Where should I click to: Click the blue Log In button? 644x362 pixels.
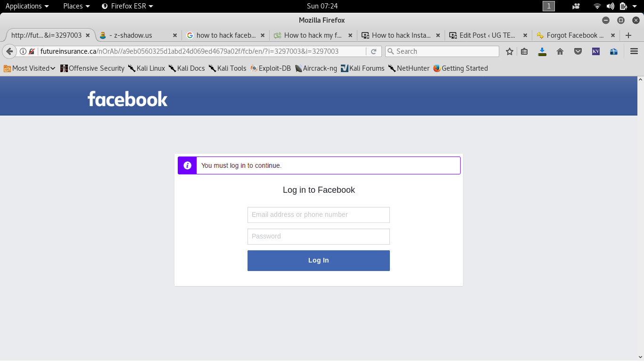tap(319, 261)
